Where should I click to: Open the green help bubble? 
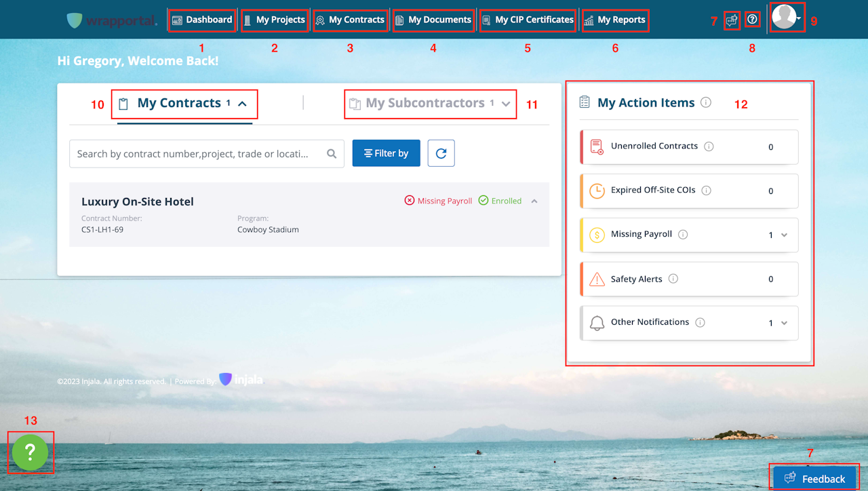click(30, 452)
